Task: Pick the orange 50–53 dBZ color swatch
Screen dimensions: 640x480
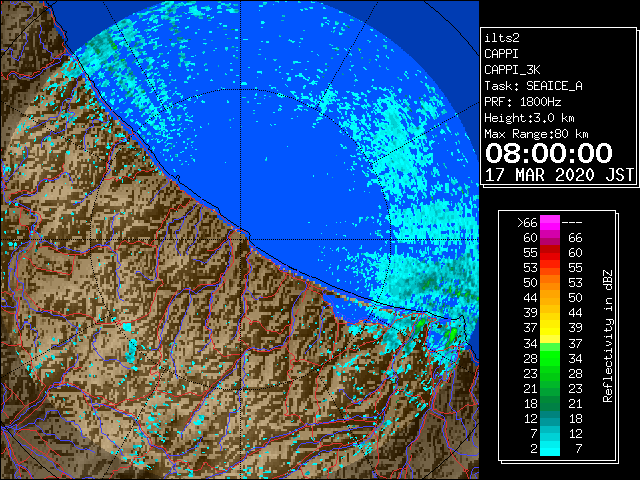Action: pos(550,283)
